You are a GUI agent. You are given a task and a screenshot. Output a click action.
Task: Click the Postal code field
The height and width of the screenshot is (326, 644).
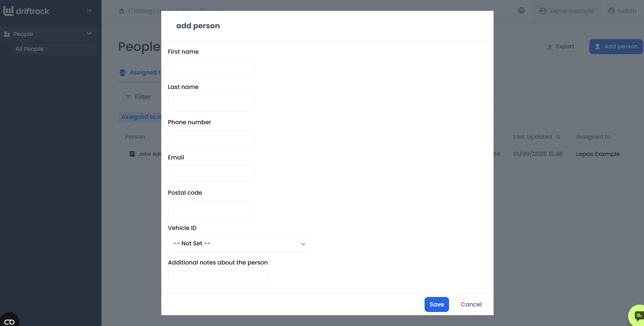pyautogui.click(x=211, y=209)
